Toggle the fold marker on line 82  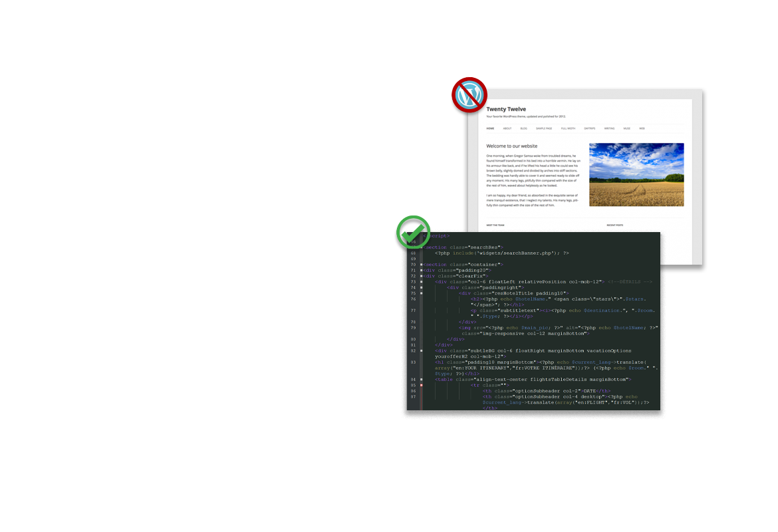[422, 350]
